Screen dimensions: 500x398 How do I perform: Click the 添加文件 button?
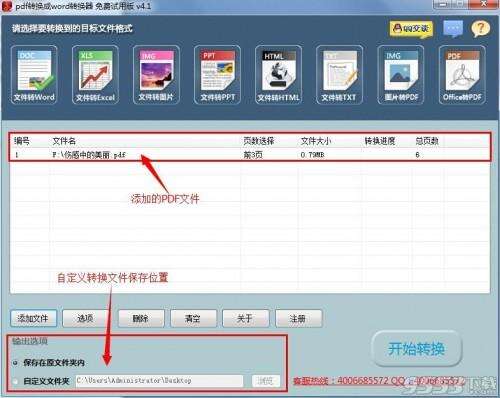coord(33,318)
